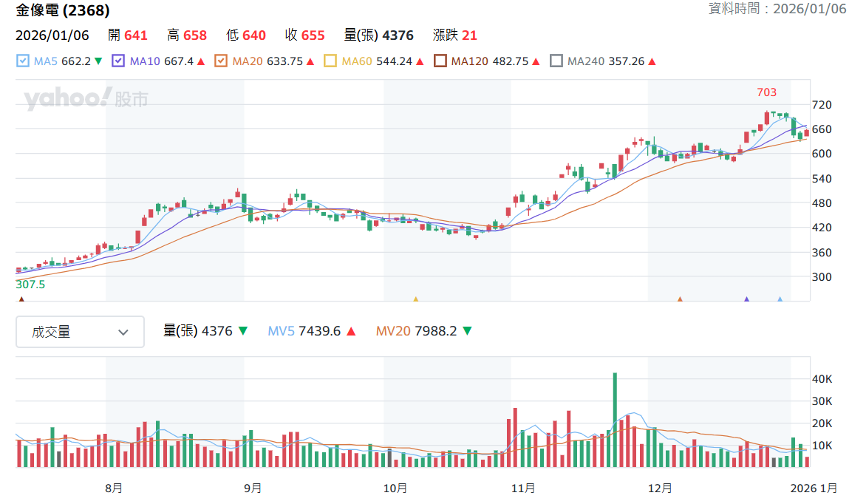Click the 11月 axis label
Viewport: 866px width, 504px height.
pos(523,488)
